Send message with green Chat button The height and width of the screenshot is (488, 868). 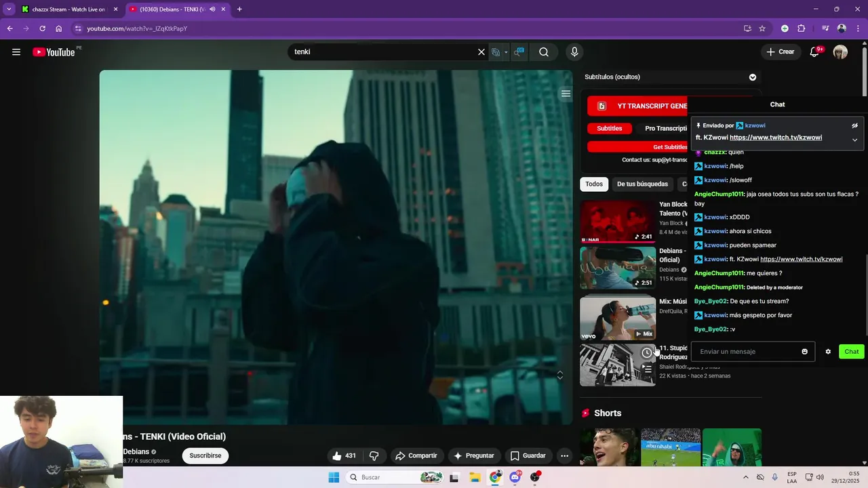tap(852, 352)
